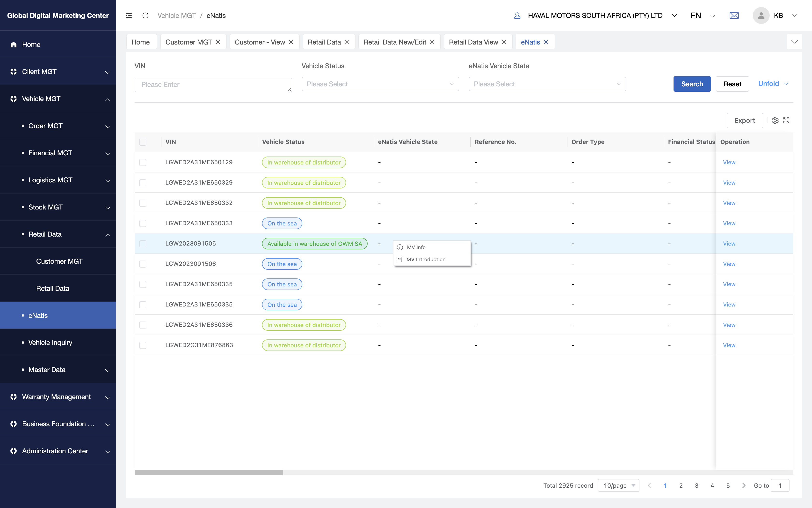Viewport: 812px width, 508px height.
Task: Click the user icon beside HAVAL MOTORS
Action: pyautogui.click(x=517, y=15)
